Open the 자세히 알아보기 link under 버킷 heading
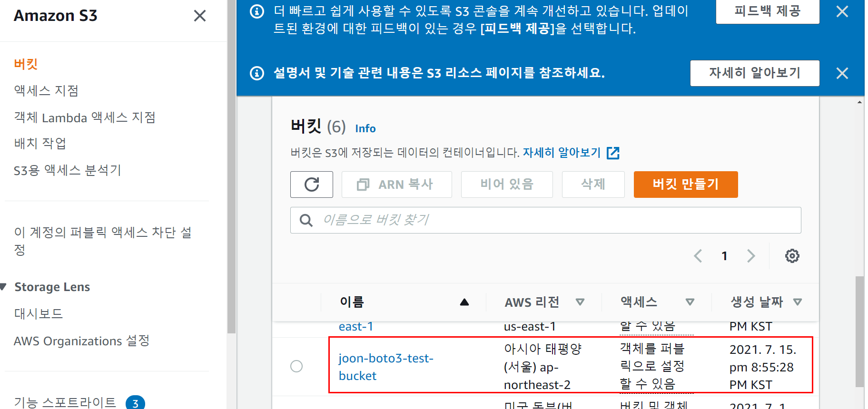Screen dimensions: 868x409 click(x=562, y=153)
